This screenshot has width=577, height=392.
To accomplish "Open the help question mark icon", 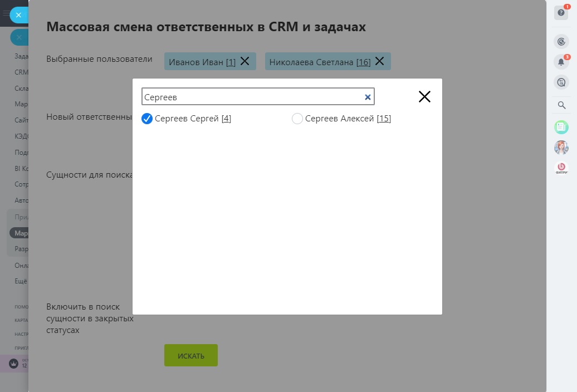I will [x=561, y=13].
